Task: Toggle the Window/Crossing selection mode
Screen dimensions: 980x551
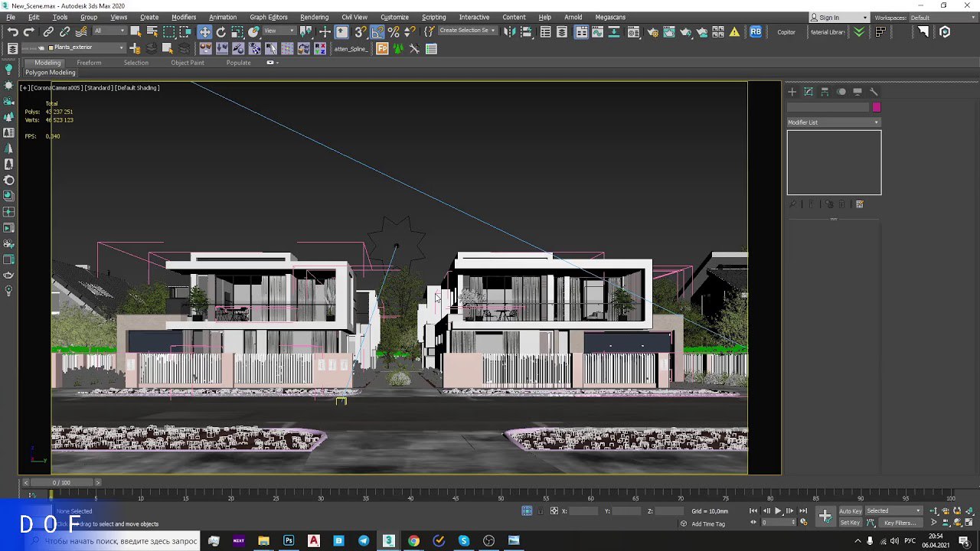Action: [185, 31]
